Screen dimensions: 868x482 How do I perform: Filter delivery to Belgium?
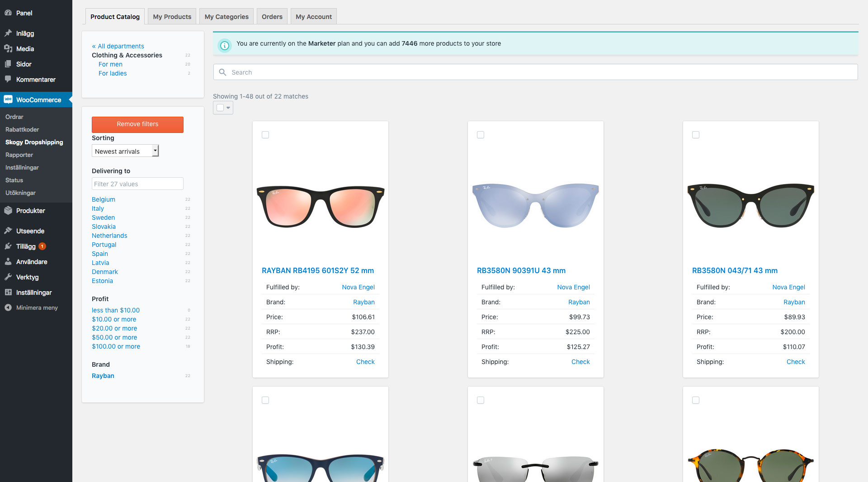tap(104, 199)
